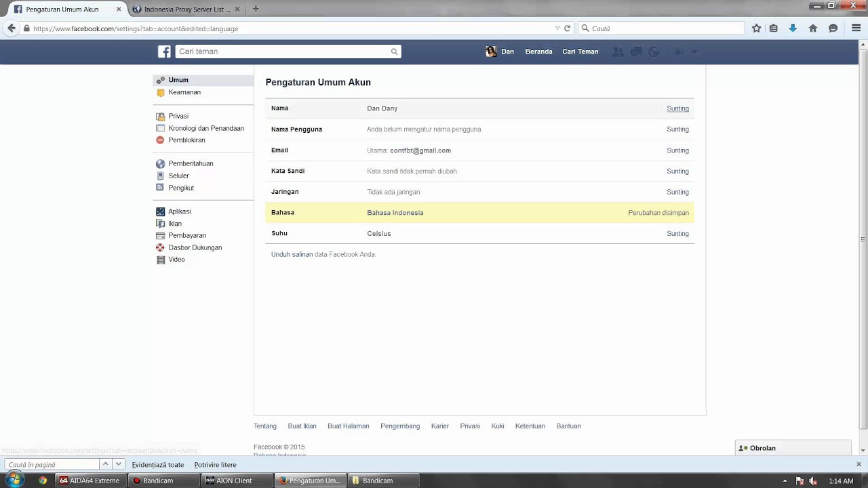Image resolution: width=868 pixels, height=488 pixels.
Task: Open downloads arrow icon in Firefox toolbar
Action: pos(793,28)
